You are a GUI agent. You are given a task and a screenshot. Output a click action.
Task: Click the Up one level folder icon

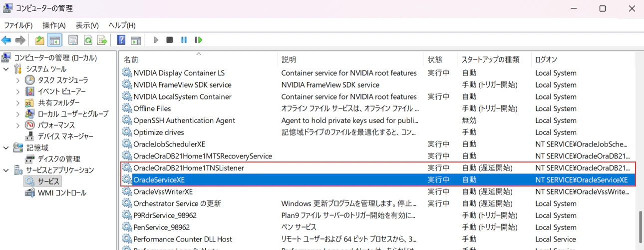tap(40, 40)
